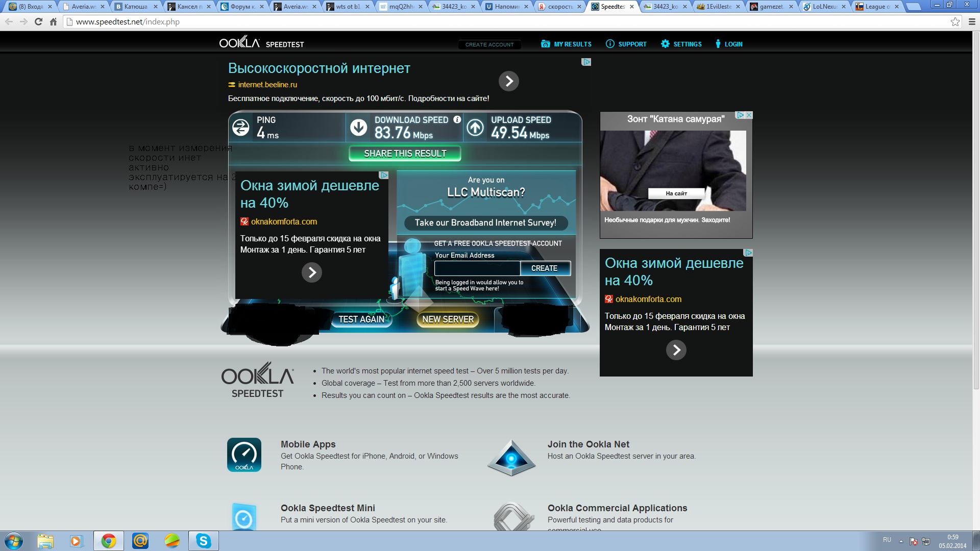Switch to the Катюша tab
The image size is (980, 551).
click(x=136, y=7)
